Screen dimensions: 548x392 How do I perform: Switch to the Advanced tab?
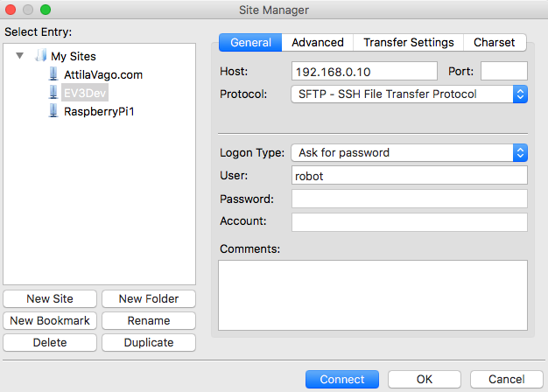(x=317, y=42)
